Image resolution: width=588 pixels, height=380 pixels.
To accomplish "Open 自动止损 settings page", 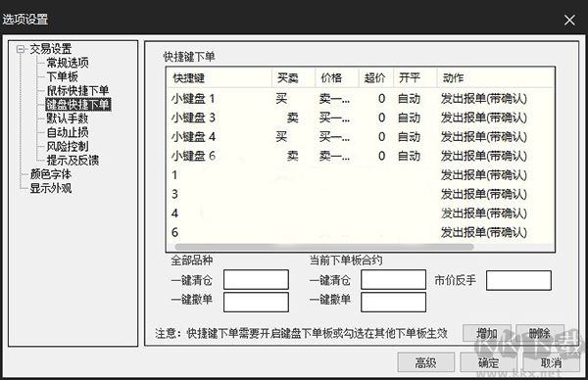I will pyautogui.click(x=68, y=132).
